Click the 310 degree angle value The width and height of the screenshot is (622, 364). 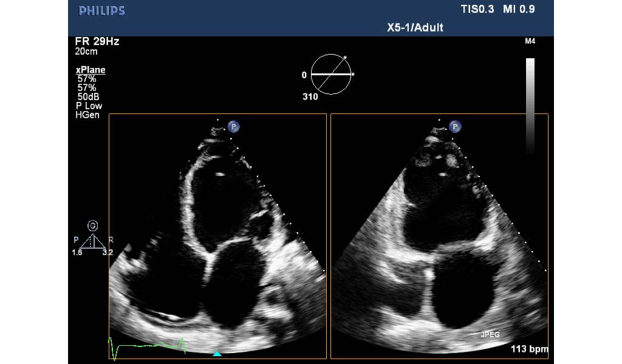tap(310, 96)
